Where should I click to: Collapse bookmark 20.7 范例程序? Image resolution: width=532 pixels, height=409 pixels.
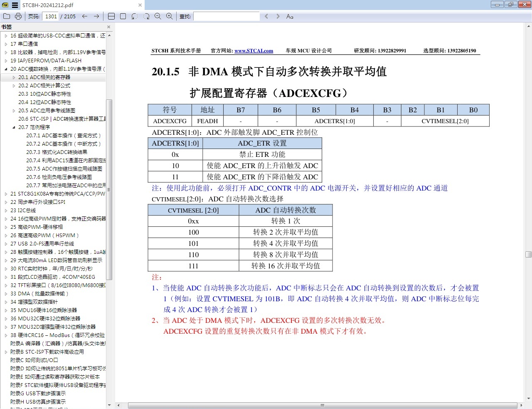14,127
